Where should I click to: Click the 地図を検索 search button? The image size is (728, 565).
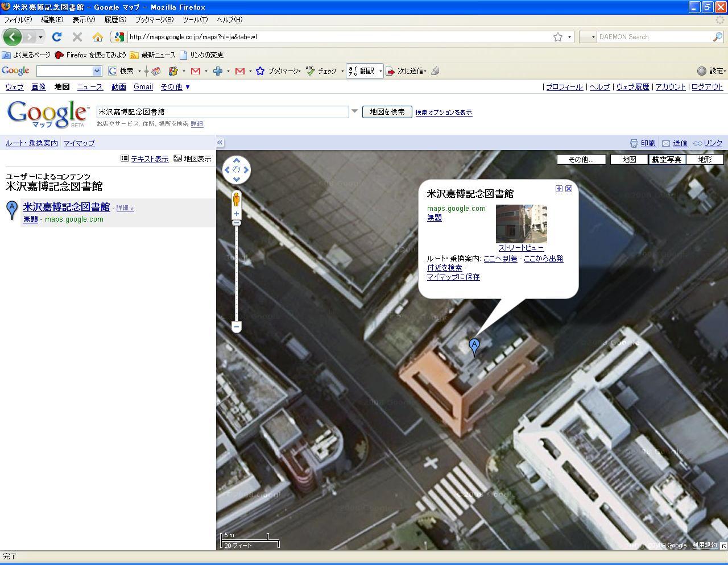(x=387, y=112)
